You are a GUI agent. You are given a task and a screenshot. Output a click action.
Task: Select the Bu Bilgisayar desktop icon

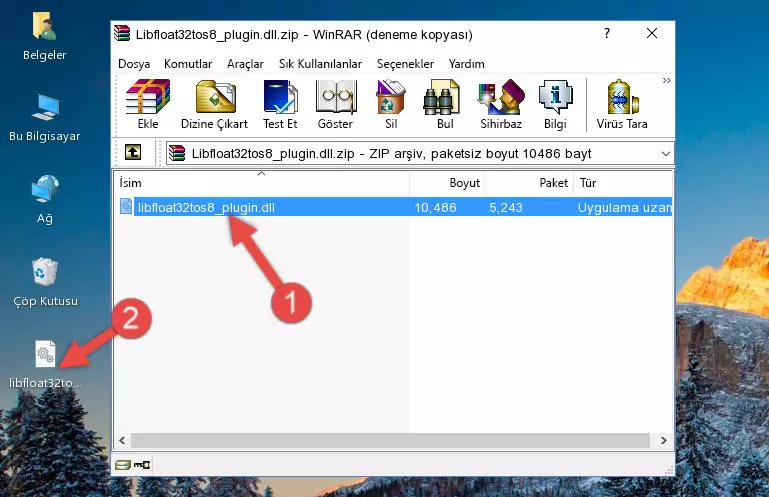click(45, 118)
